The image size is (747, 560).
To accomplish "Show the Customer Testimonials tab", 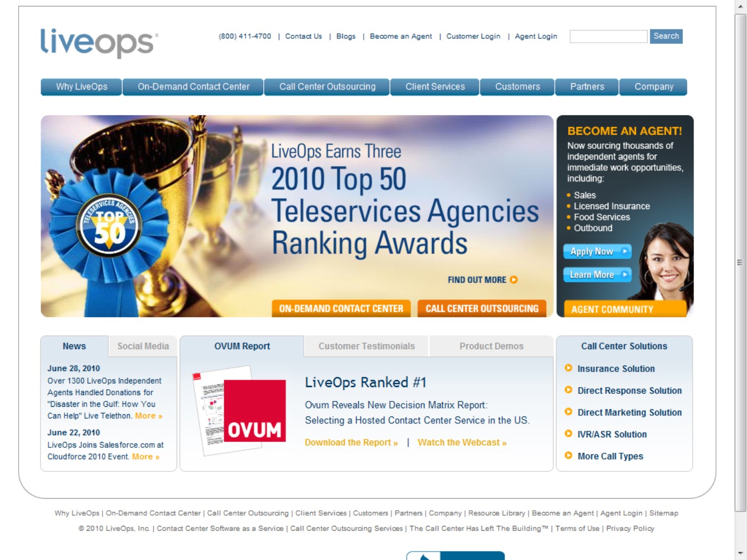I will 367,346.
